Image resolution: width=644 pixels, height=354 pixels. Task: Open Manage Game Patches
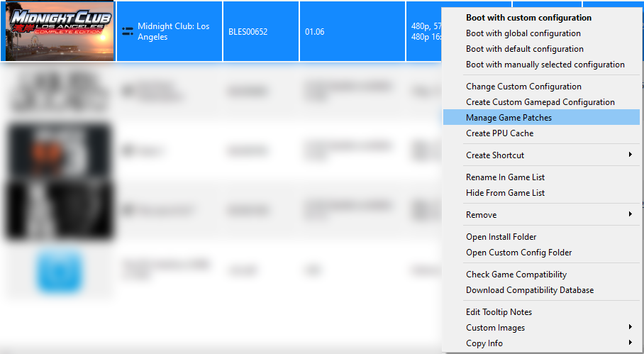(x=509, y=118)
